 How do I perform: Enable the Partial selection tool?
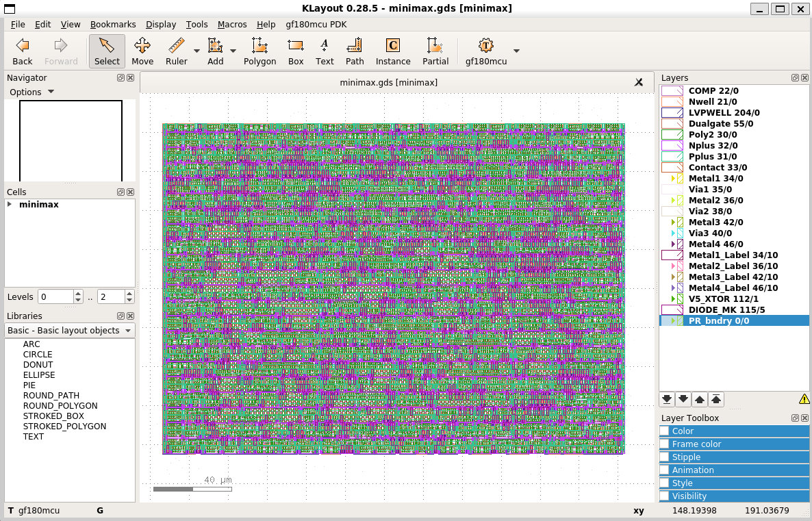(x=435, y=51)
